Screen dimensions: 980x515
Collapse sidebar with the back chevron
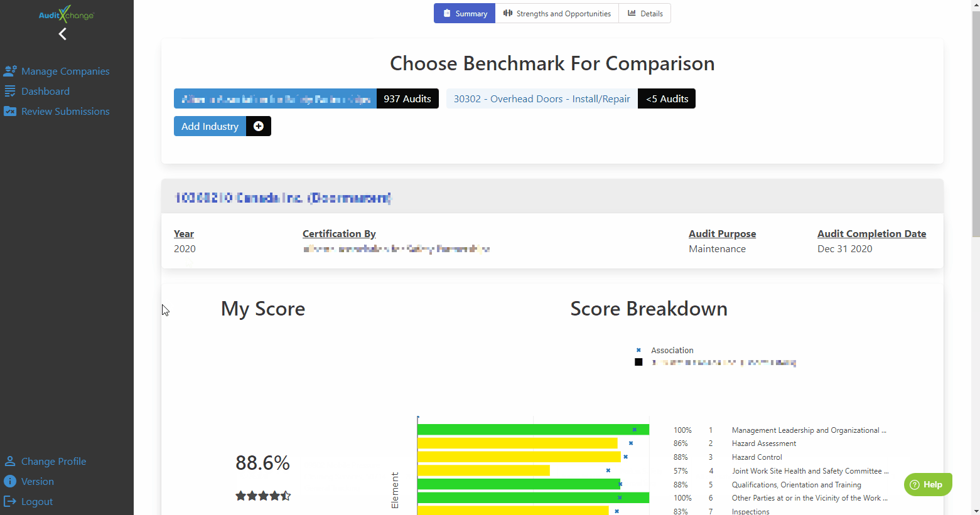62,34
